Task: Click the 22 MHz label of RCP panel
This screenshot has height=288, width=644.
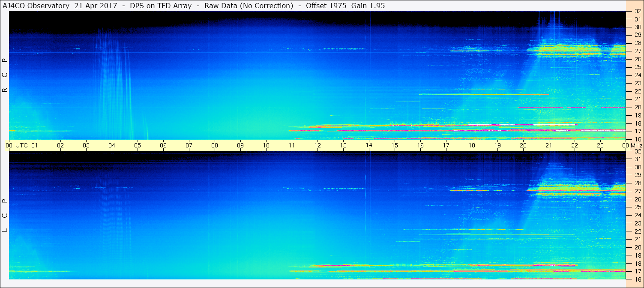Action: pyautogui.click(x=638, y=91)
